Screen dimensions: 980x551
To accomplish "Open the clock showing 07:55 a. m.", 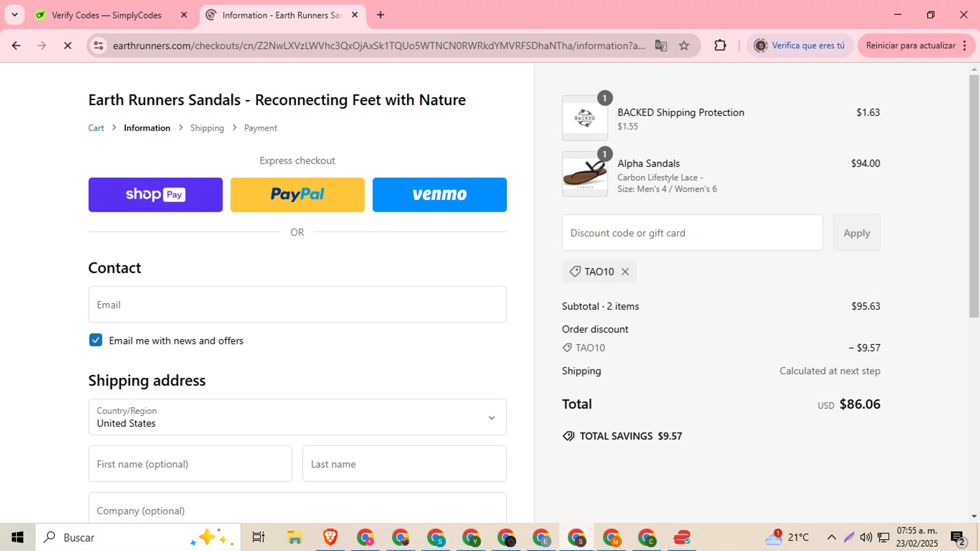I will (x=917, y=537).
